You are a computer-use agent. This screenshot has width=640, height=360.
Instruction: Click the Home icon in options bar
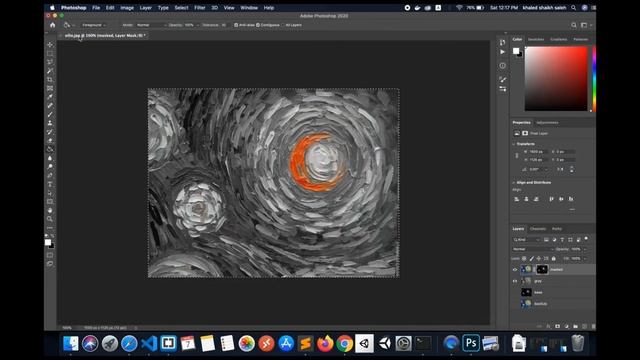(x=53, y=25)
